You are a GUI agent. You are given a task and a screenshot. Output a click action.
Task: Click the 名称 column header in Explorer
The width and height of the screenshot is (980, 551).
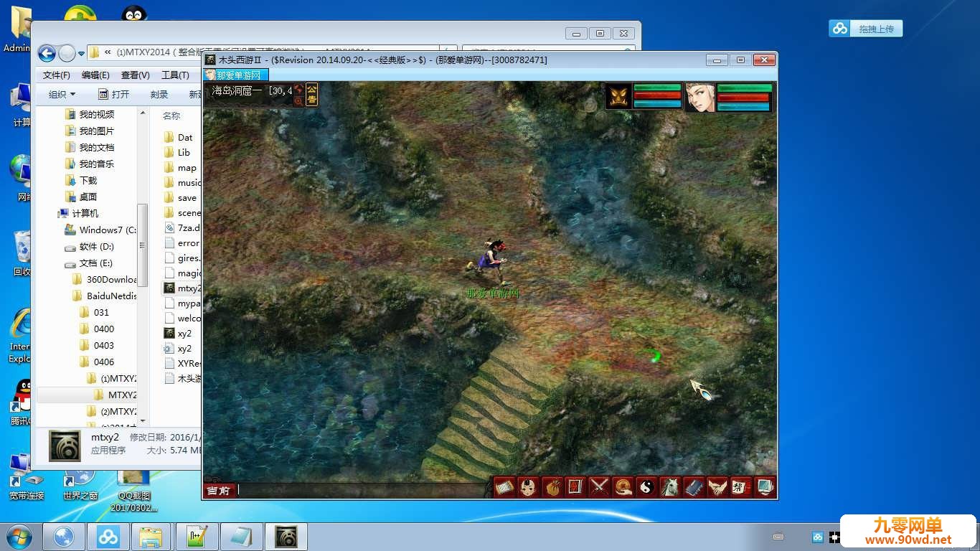[171, 116]
